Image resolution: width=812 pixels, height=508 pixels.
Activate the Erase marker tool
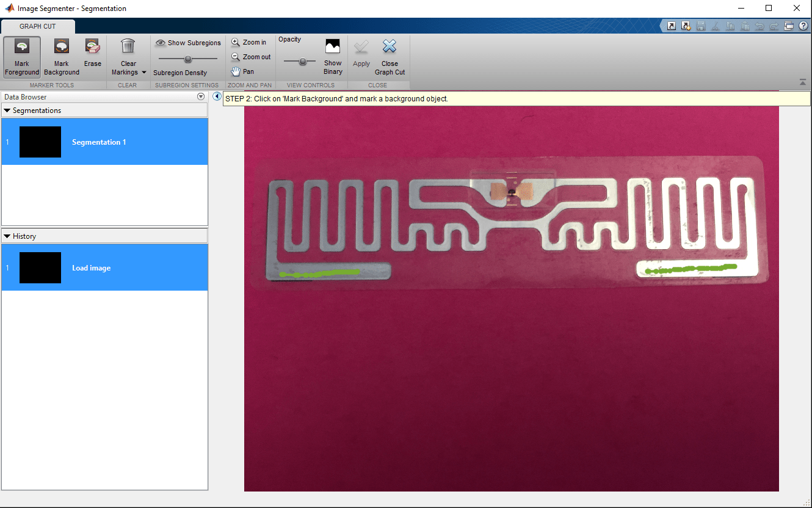point(93,53)
